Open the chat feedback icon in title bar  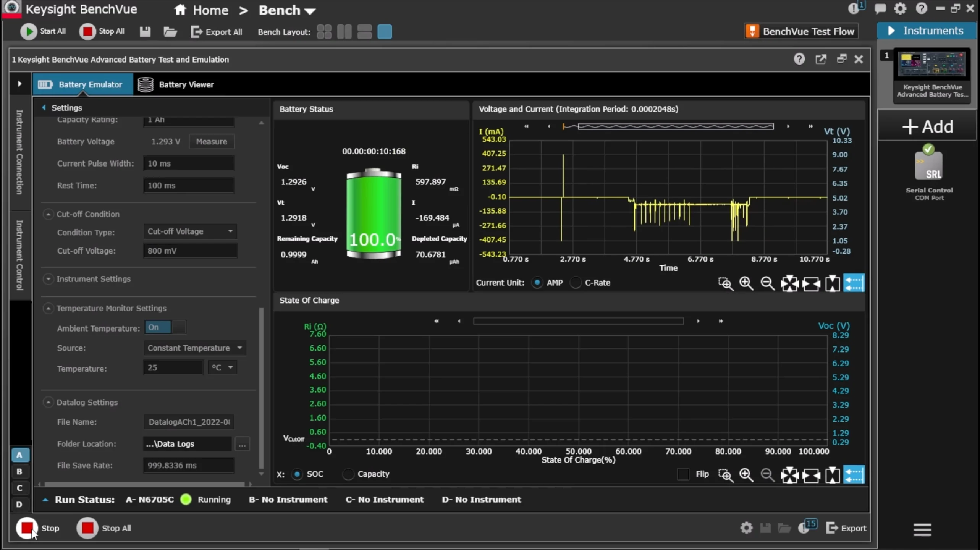pos(880,8)
